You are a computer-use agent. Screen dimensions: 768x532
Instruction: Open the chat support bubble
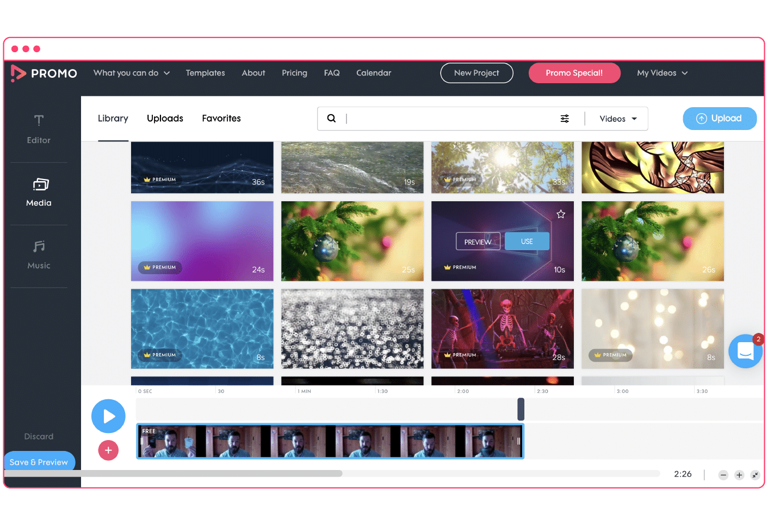pyautogui.click(x=745, y=351)
